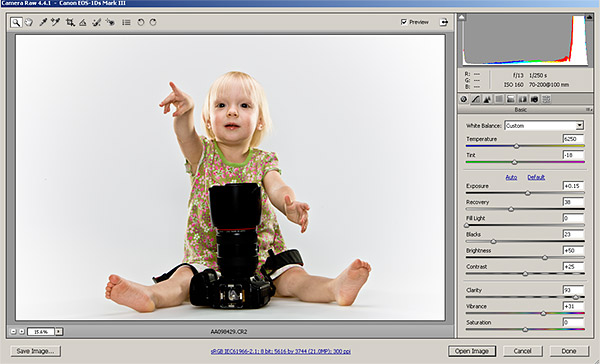The width and height of the screenshot is (600, 364).
Task: Click the child photo preview image
Action: click(230, 178)
